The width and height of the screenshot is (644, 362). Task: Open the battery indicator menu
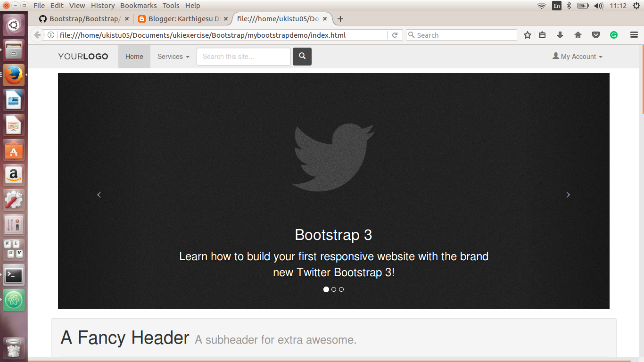[583, 6]
